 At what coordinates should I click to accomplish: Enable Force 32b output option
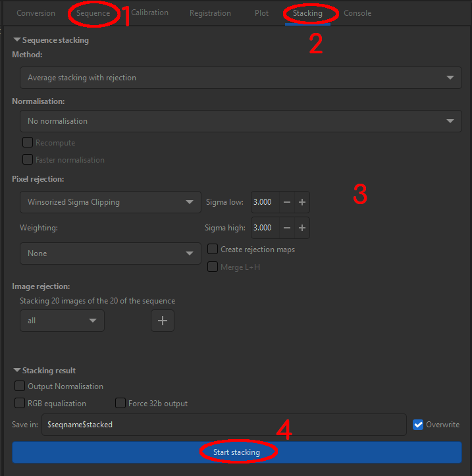121,404
